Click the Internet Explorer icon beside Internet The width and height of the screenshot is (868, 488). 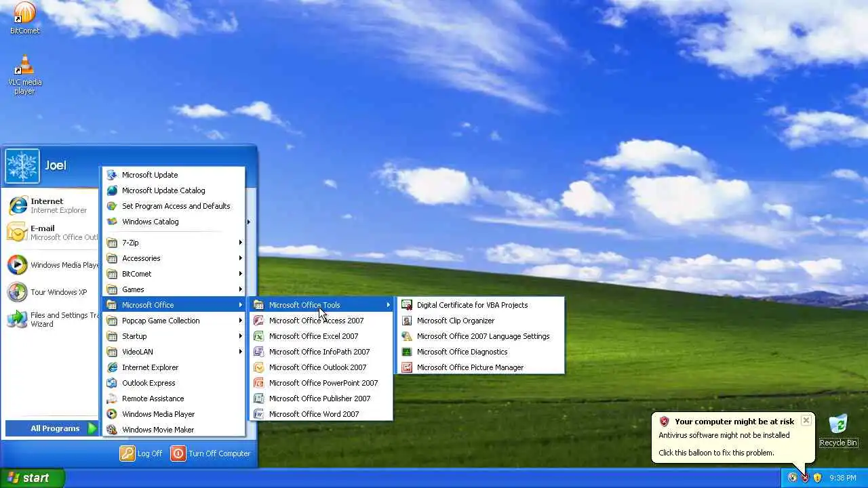tap(17, 205)
